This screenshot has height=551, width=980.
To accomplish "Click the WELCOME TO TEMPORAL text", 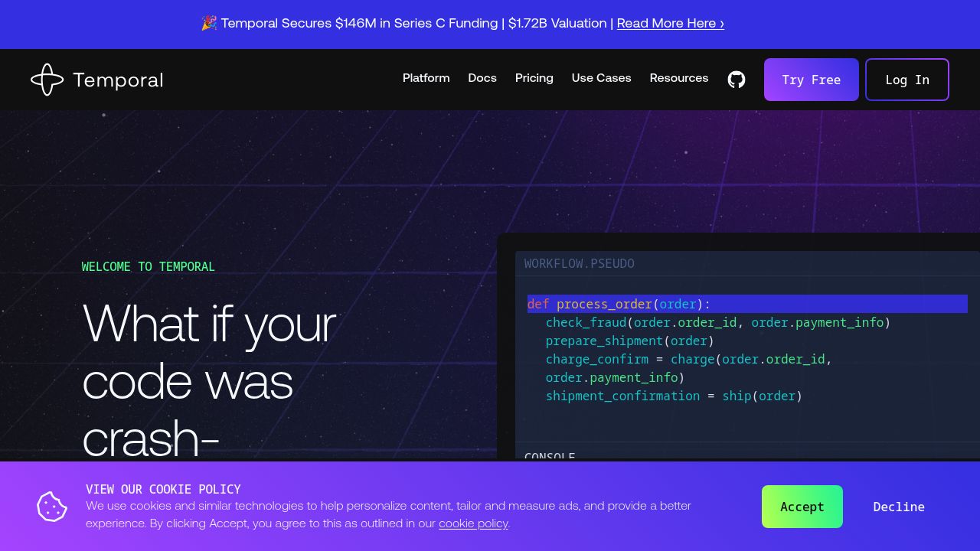I will point(149,266).
